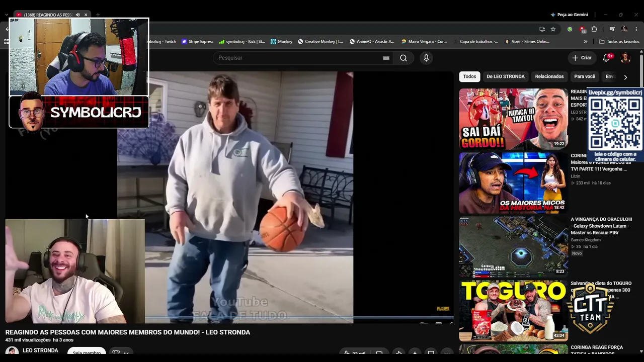Open the on-screen keyboard in the search box
The width and height of the screenshot is (644, 362).
pyautogui.click(x=386, y=58)
